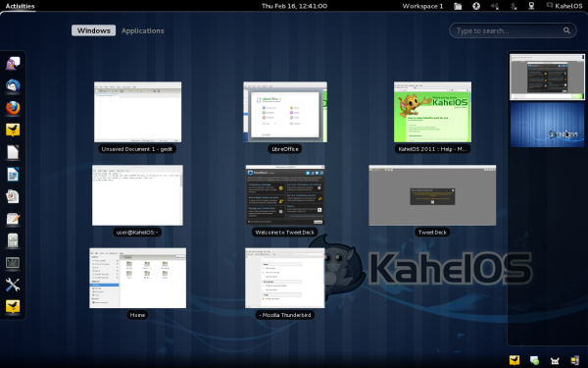
Task: Open the accessibility menu icon
Action: coord(476,6)
